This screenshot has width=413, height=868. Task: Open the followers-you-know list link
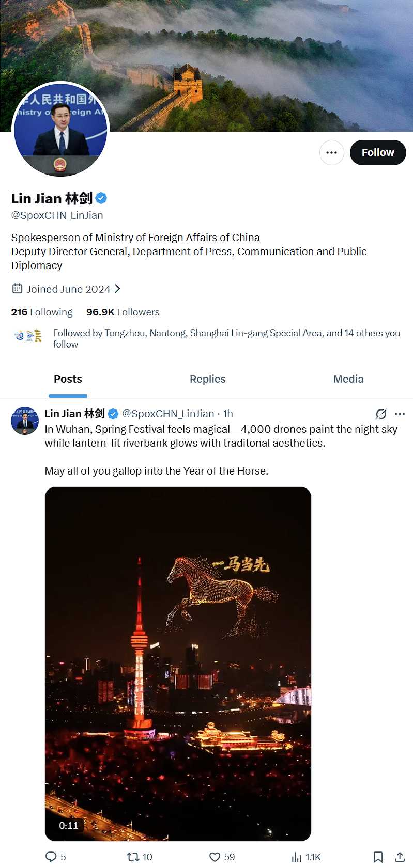pos(226,338)
